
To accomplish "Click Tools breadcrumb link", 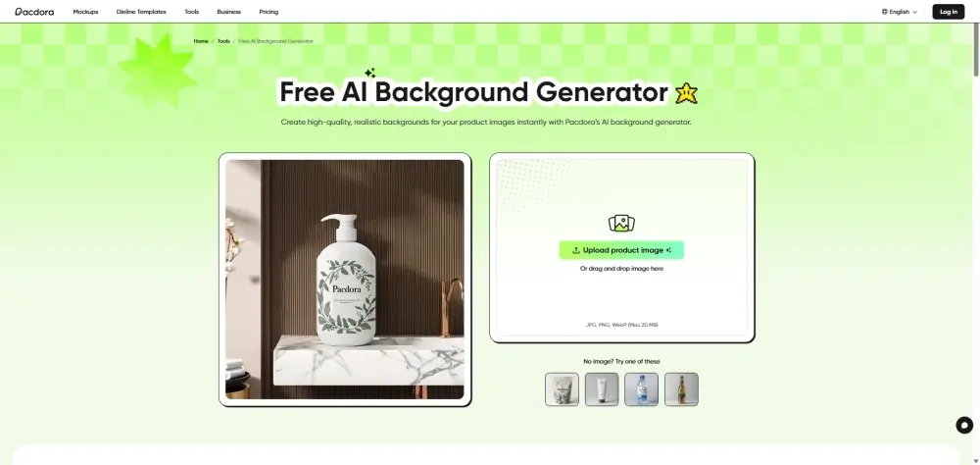I will coord(223,40).
